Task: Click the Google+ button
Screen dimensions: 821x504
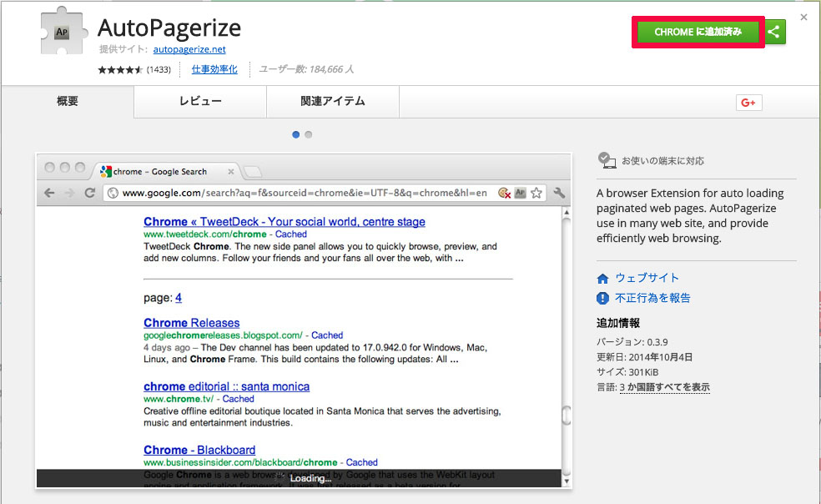Action: tap(748, 103)
